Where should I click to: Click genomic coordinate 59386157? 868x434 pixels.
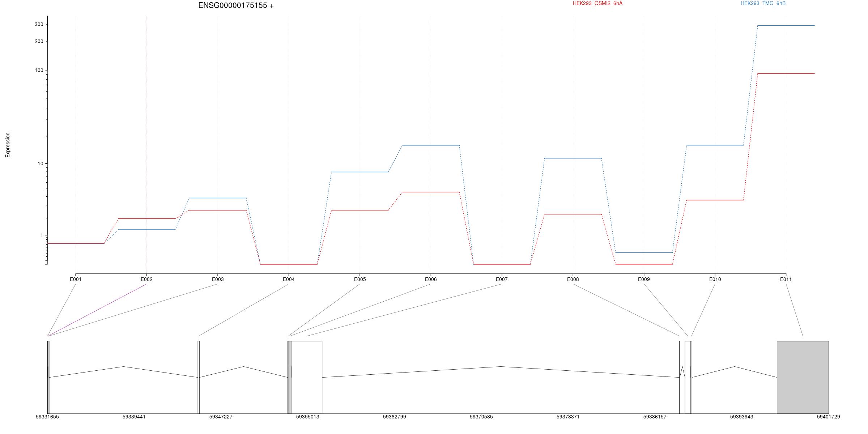click(655, 417)
